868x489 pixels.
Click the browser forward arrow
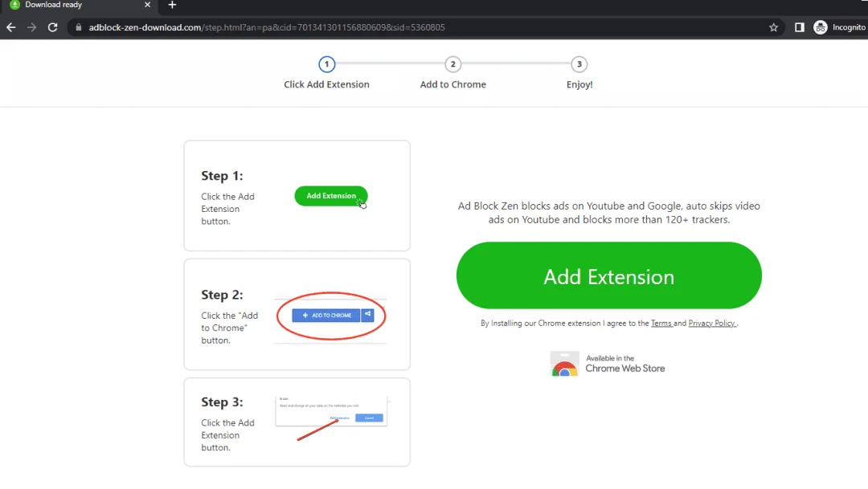[x=31, y=27]
